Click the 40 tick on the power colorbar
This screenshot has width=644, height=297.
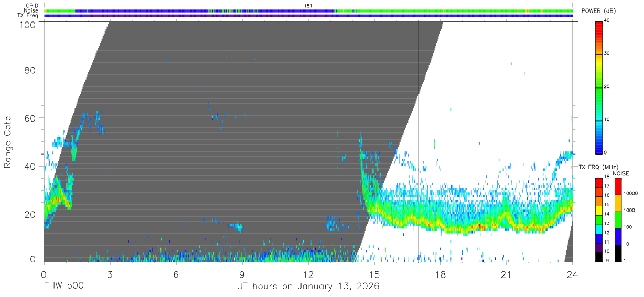pos(607,21)
